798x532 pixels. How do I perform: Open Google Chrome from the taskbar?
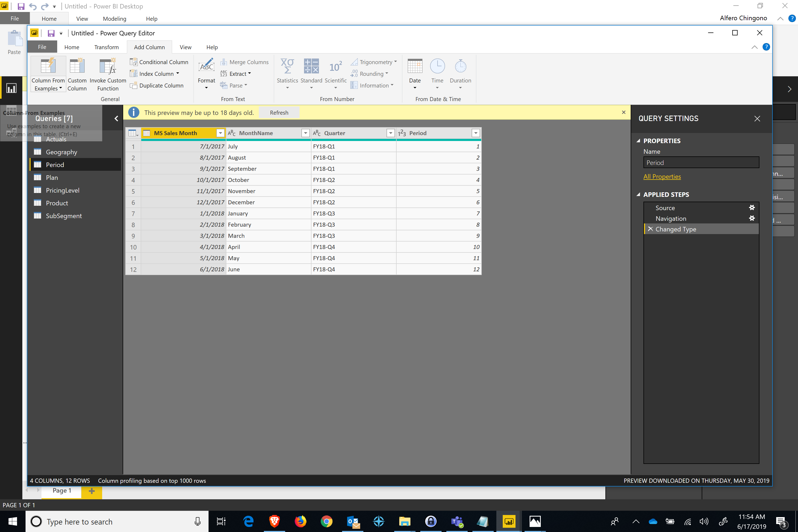click(326, 521)
